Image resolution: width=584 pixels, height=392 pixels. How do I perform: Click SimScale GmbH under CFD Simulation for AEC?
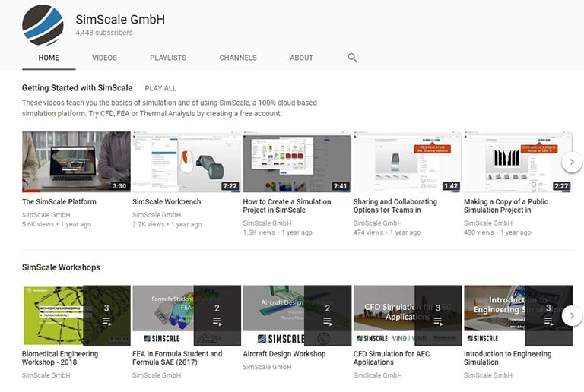[377, 375]
